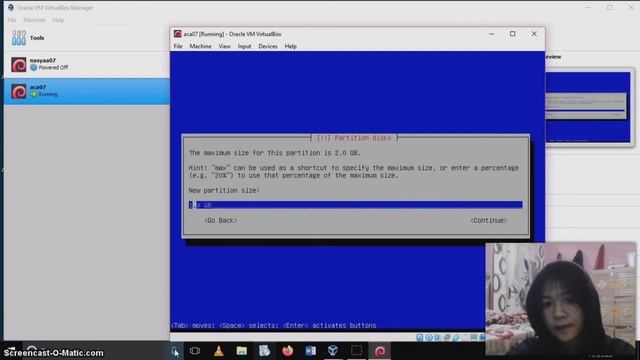640x360 pixels.
Task: Click the blank square taskbar app icon
Action: pos(356,351)
